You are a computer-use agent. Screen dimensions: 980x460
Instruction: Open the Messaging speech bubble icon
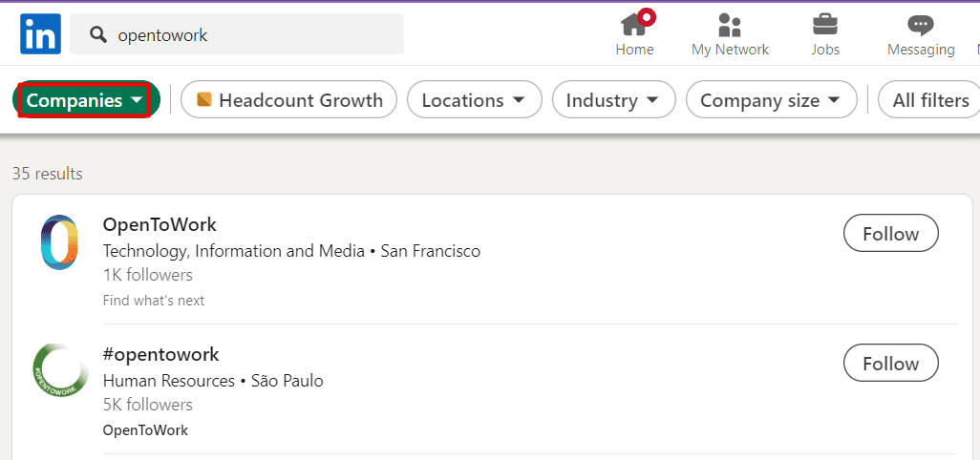(921, 25)
